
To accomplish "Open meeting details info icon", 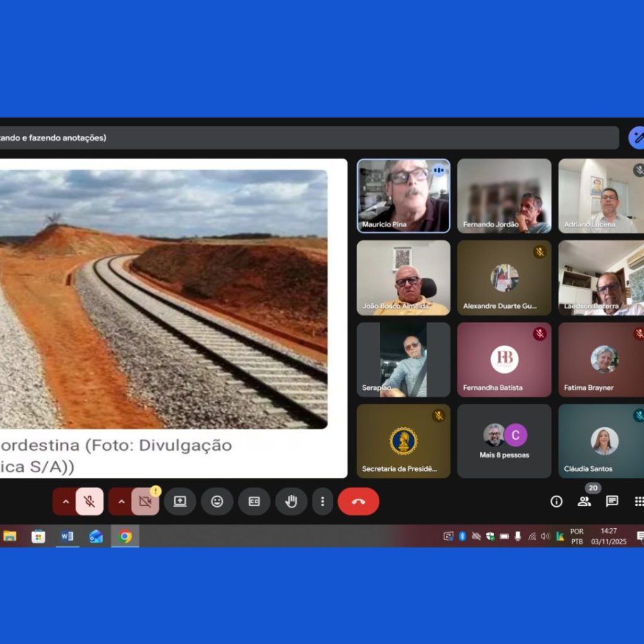I will pos(557,501).
